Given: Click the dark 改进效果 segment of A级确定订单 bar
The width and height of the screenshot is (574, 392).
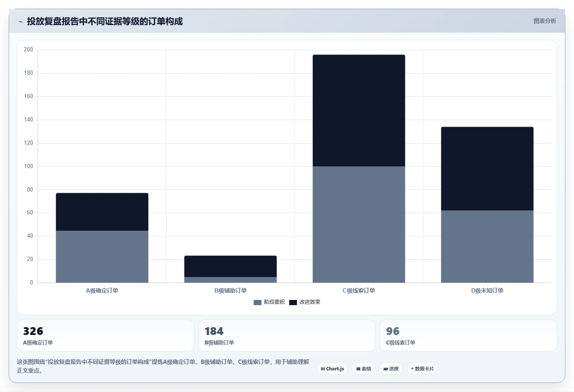Looking at the screenshot, I should point(102,212).
